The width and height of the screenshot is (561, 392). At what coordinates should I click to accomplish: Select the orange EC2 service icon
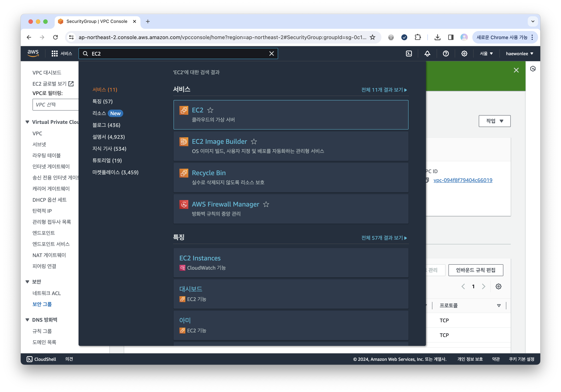click(184, 110)
